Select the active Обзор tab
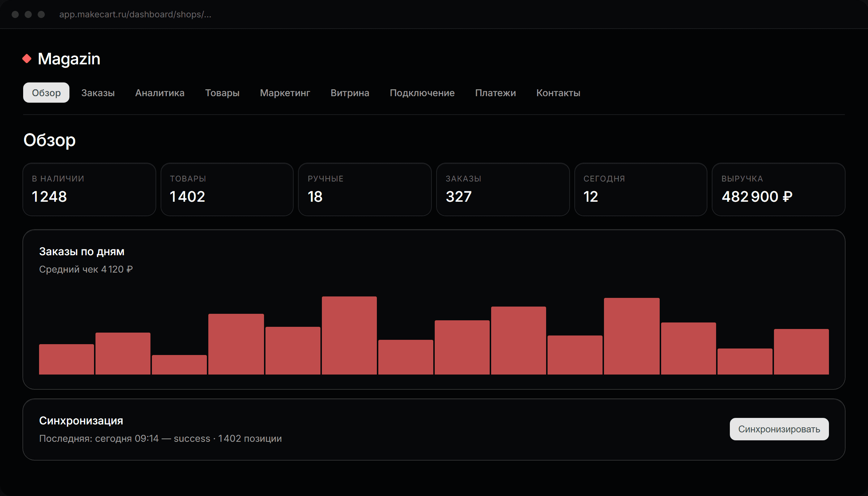The image size is (868, 496). [x=46, y=93]
